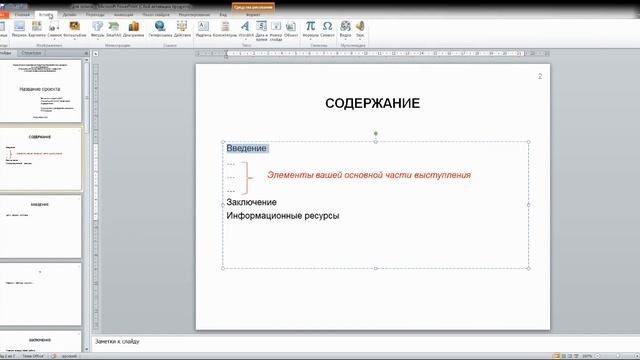Insert an object with Объект icon

click(291, 29)
